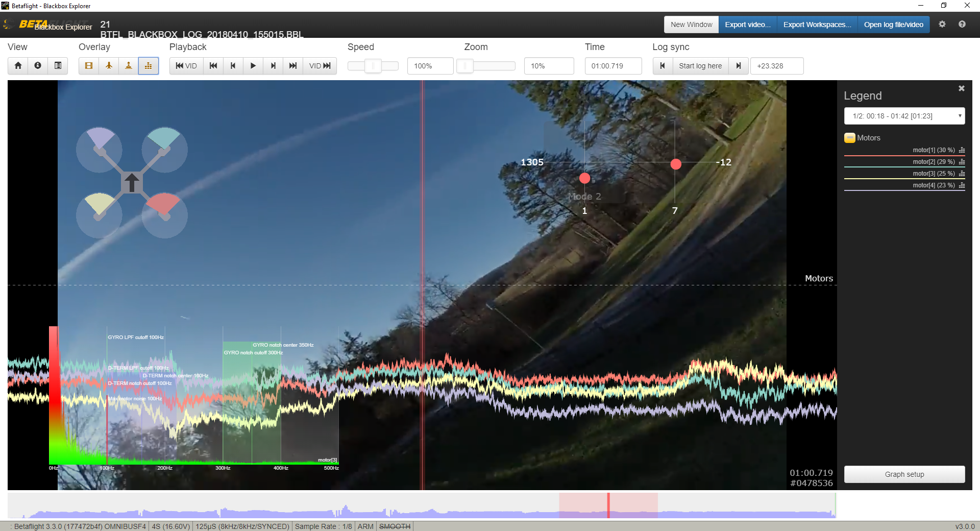Click the Start log here button
This screenshot has width=980, height=531.
coord(700,65)
